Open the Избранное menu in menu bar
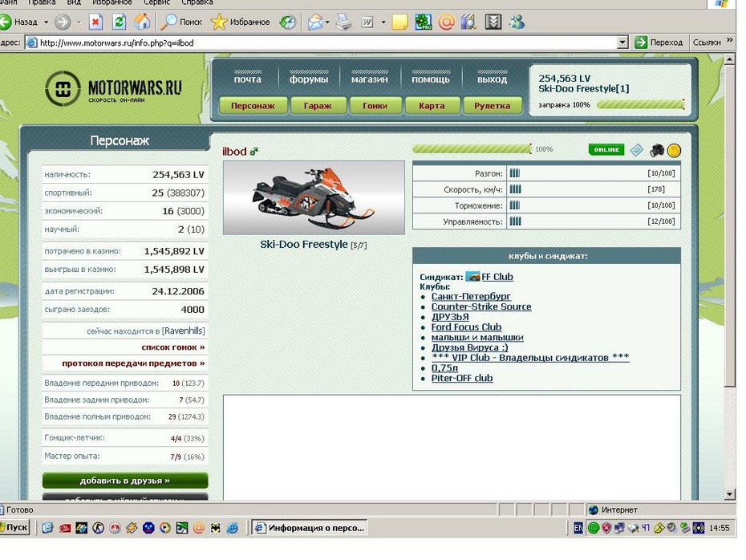This screenshot has height=560, width=746. pos(112,2)
